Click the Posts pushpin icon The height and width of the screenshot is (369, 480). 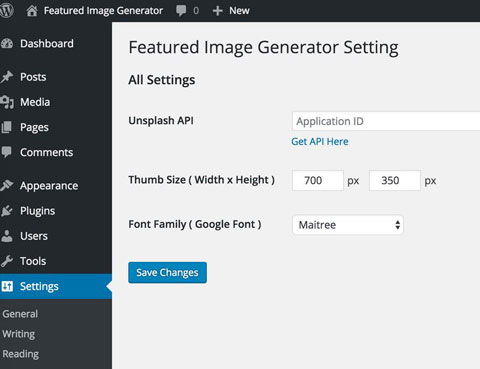[7, 77]
